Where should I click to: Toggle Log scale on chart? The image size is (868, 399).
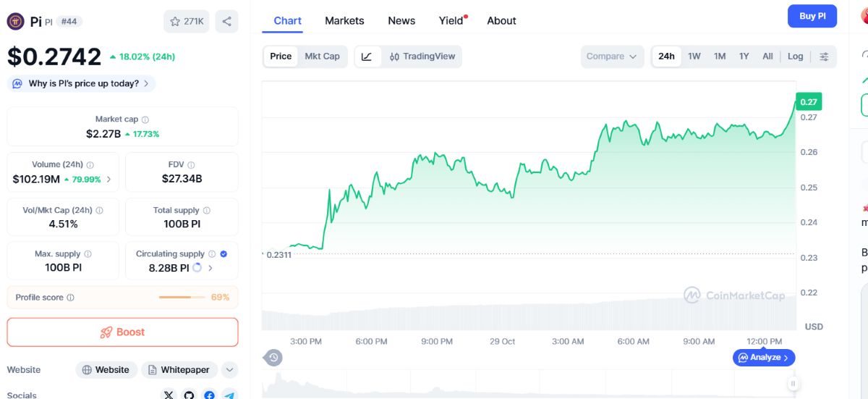click(796, 56)
